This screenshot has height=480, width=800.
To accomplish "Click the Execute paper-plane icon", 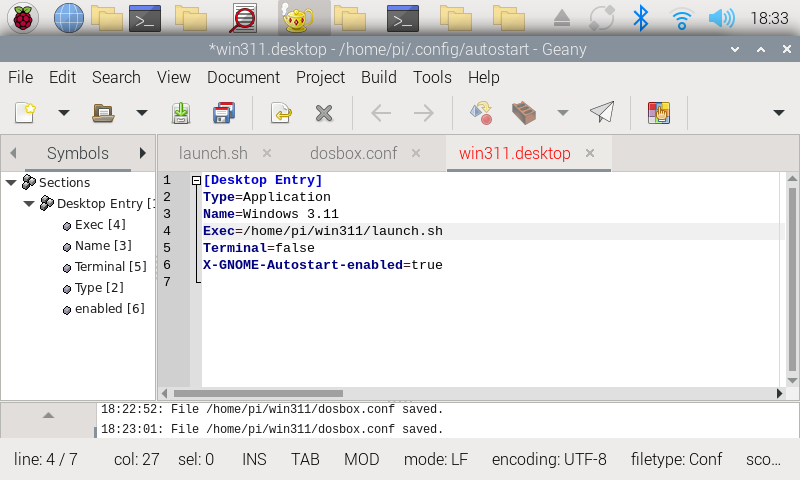I will pos(601,113).
